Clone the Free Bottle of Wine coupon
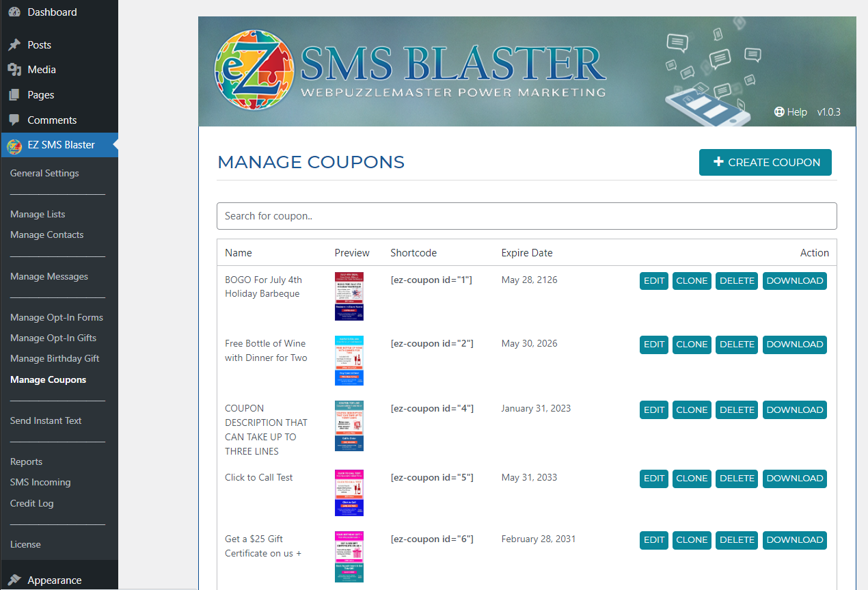Image resolution: width=868 pixels, height=590 pixels. point(692,345)
